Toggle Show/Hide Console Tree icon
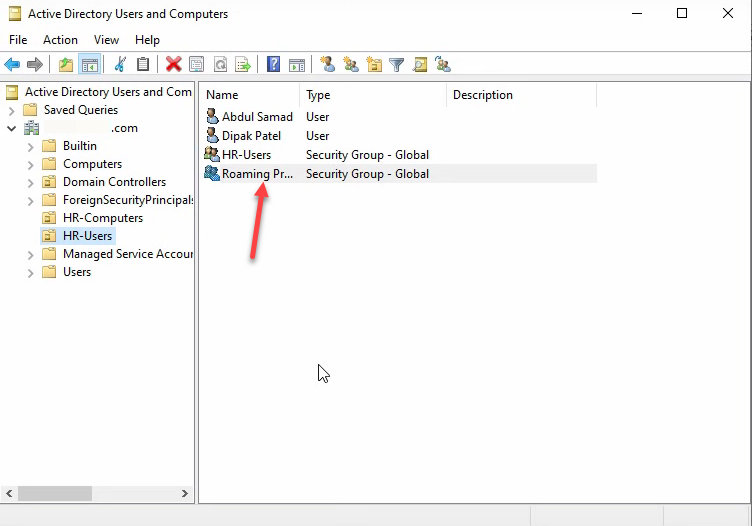Screen dimensions: 752x526 click(x=90, y=64)
